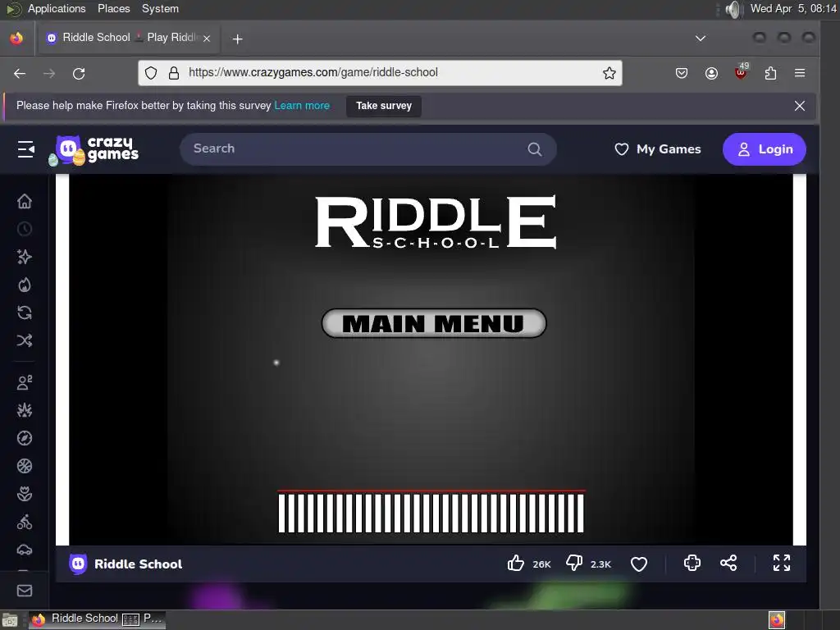This screenshot has height=630, width=840.
Task: Click the envelope contact icon in sidebar
Action: tap(25, 591)
